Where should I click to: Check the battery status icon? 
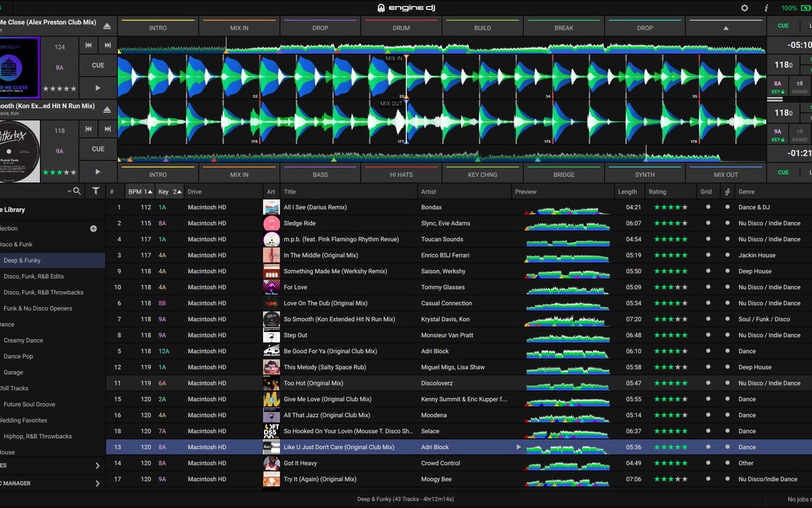click(806, 8)
